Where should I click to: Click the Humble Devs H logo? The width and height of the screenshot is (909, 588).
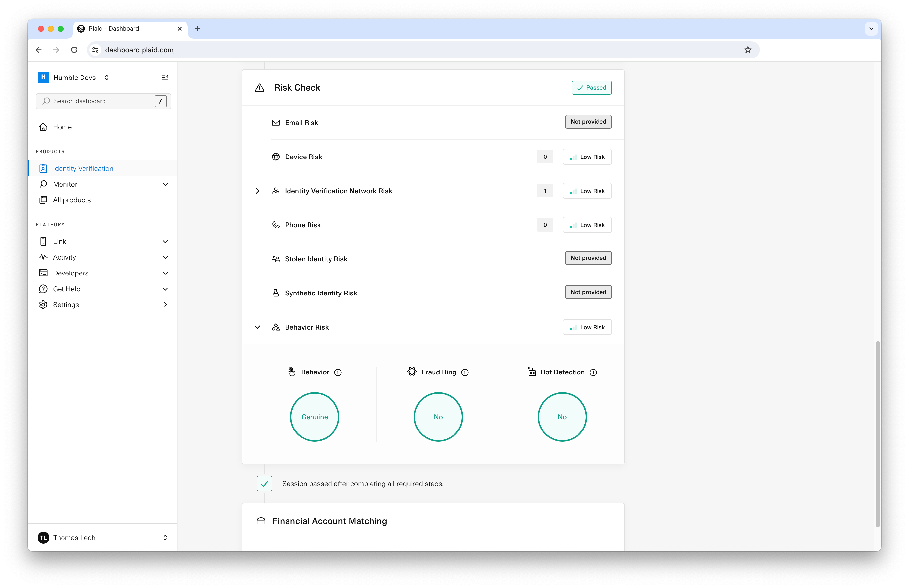43,77
